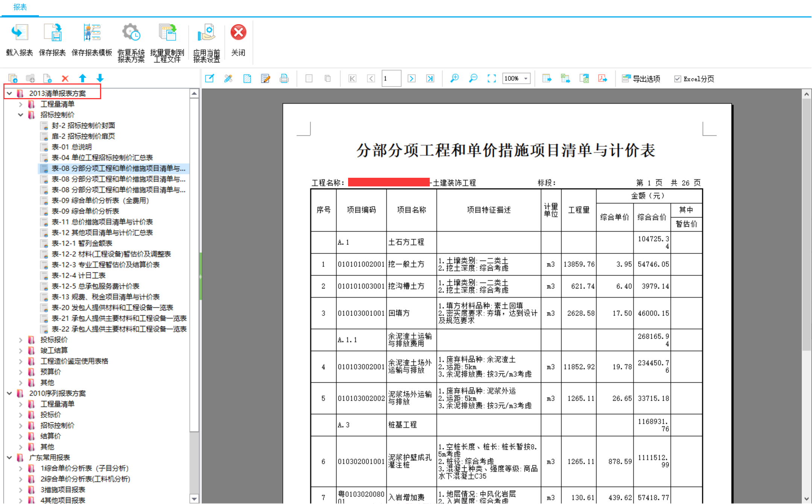This screenshot has height=504, width=812.
Task: Click the page number input field
Action: [x=391, y=79]
